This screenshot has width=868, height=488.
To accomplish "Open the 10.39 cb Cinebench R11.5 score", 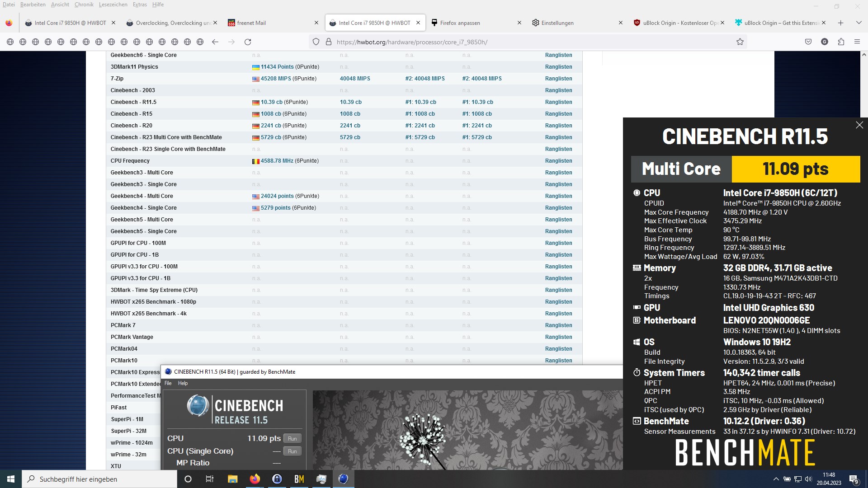I will (272, 102).
